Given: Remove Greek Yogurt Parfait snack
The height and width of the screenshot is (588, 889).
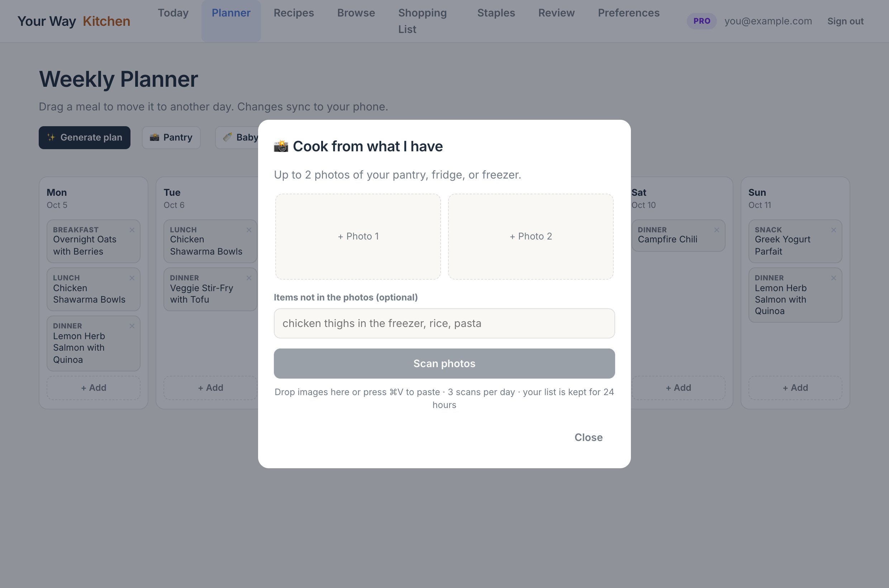Looking at the screenshot, I should click(x=834, y=230).
